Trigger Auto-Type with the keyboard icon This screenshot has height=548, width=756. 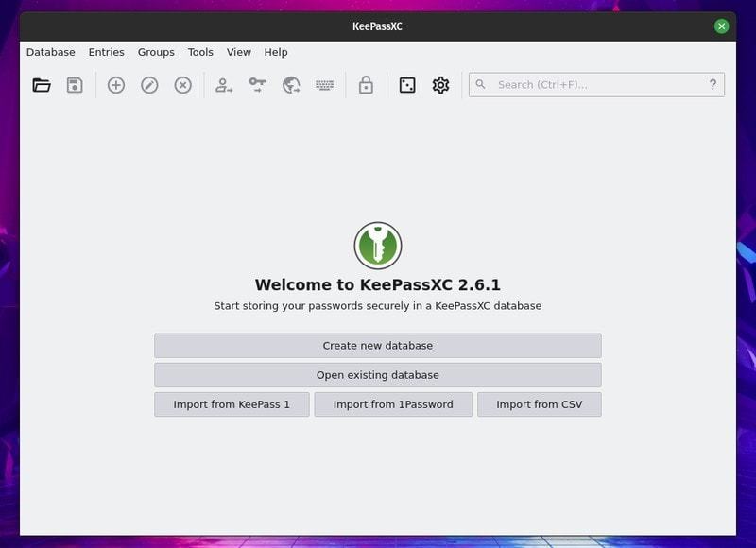[325, 85]
